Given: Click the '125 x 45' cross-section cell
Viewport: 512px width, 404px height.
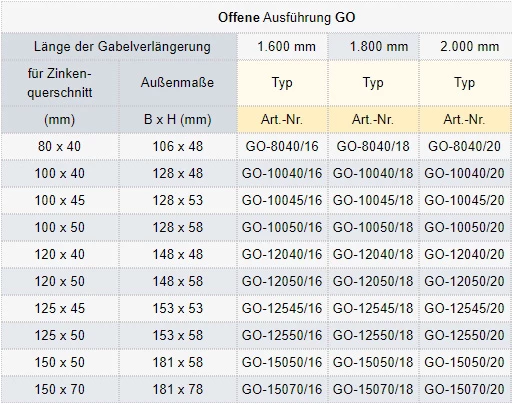Looking at the screenshot, I should 60,308.
